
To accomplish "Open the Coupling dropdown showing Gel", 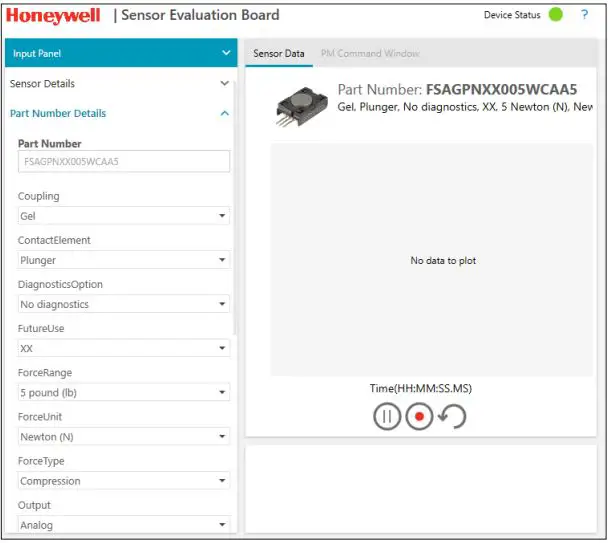I will (124, 215).
